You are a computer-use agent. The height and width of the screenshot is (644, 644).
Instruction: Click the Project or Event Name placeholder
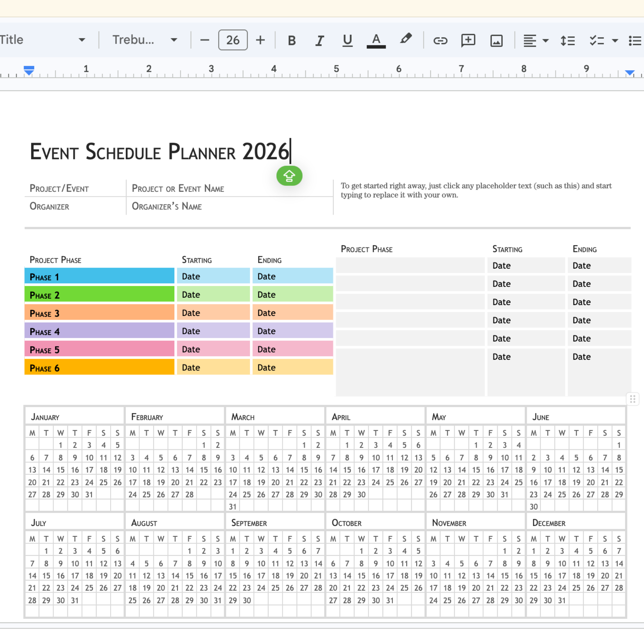point(178,188)
